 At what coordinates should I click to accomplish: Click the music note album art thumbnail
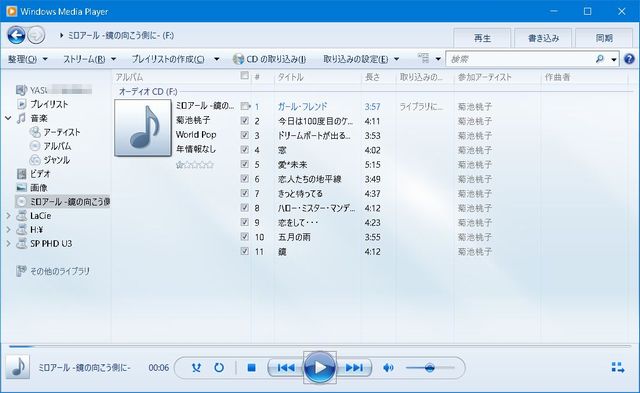pos(143,128)
